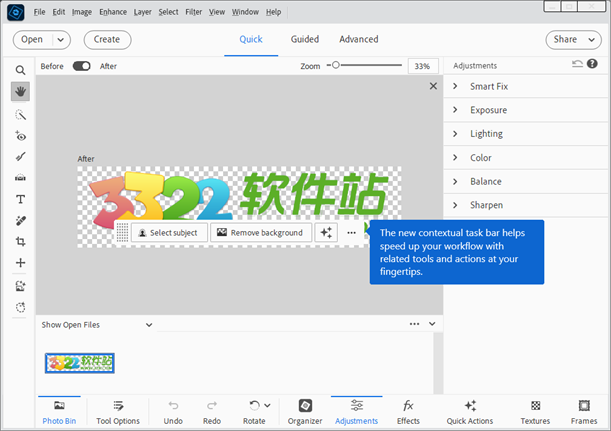Screen dimensions: 611x431
Task: Open the Filter menu
Action: point(193,12)
